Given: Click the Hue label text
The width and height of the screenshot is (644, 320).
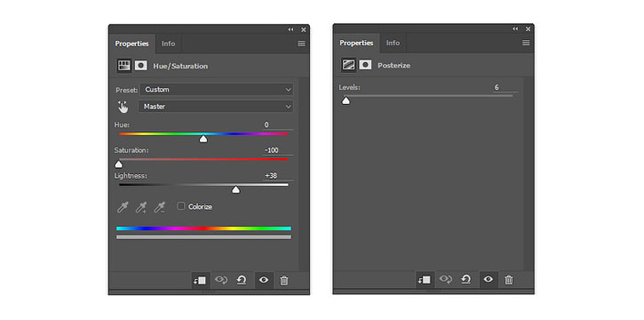Looking at the screenshot, I should [x=122, y=124].
